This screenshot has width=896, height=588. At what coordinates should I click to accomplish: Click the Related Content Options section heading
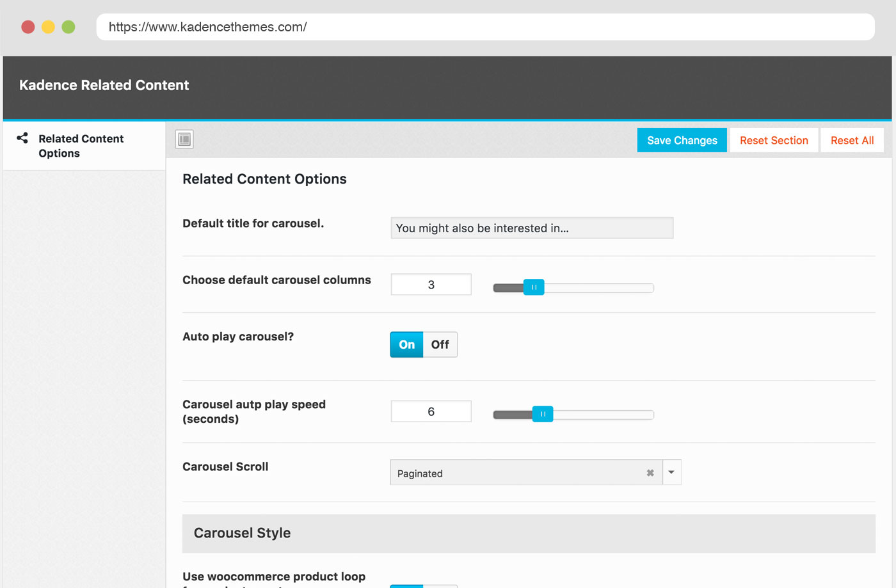pos(264,179)
